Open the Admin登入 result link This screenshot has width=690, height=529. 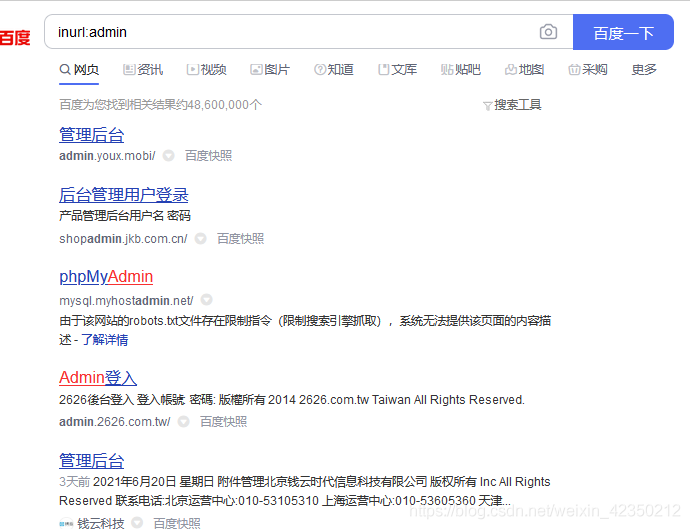(x=98, y=377)
